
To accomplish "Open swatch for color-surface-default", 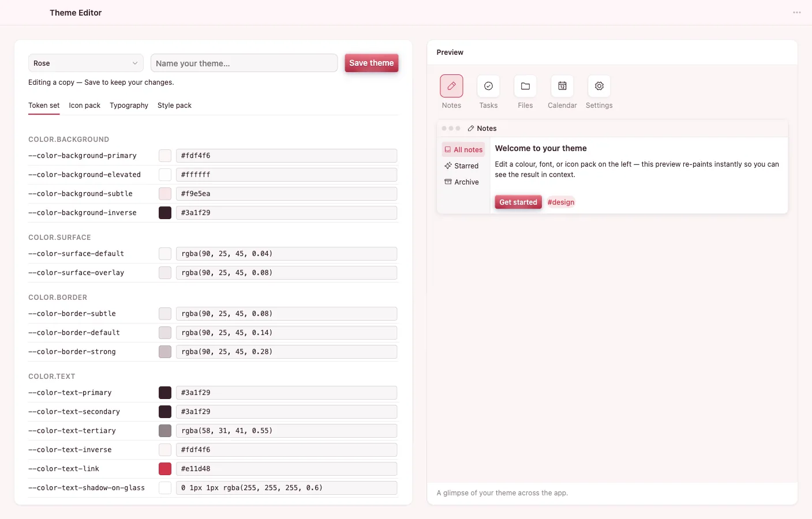I will [165, 254].
